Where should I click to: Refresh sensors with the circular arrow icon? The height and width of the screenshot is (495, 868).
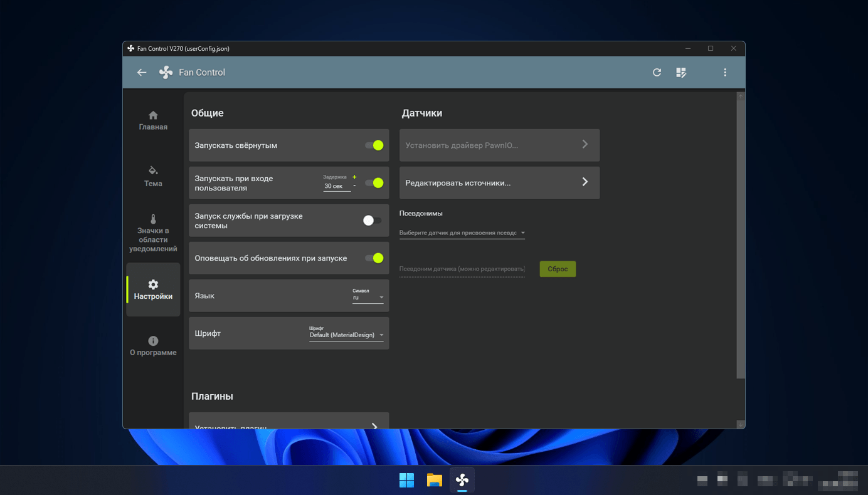(x=657, y=73)
